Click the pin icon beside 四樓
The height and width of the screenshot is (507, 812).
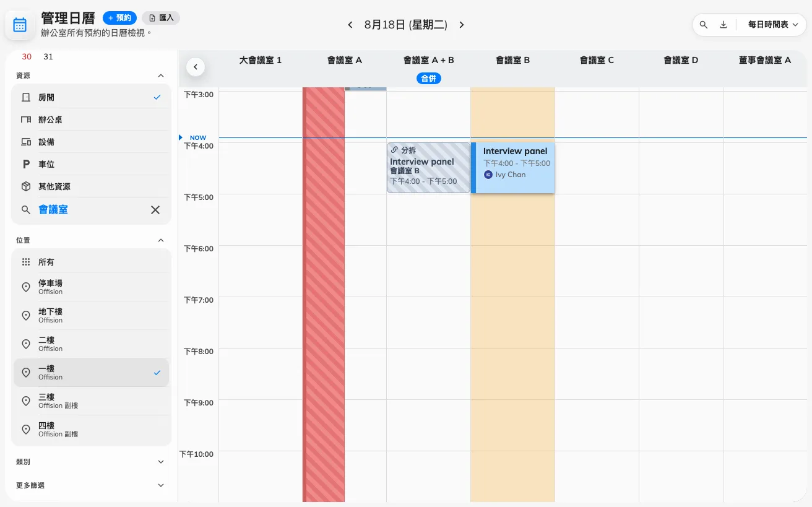tap(26, 430)
